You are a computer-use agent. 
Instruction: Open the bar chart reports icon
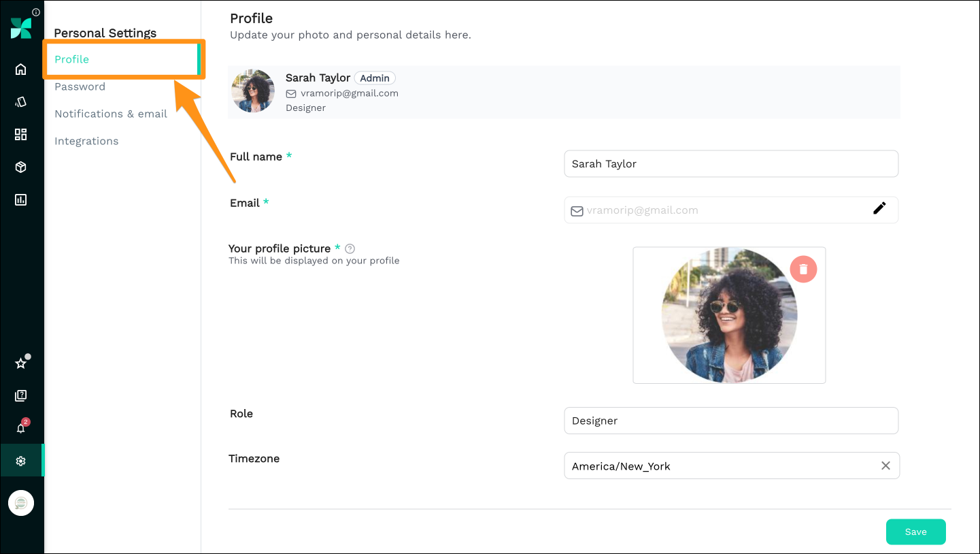point(21,199)
